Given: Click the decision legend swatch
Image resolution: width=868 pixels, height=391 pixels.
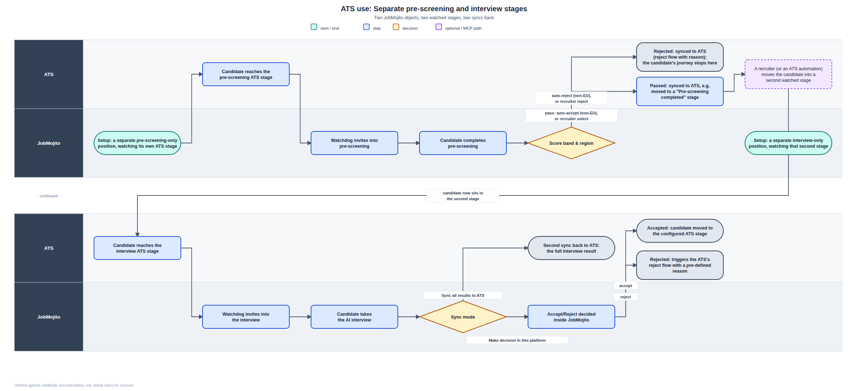Looking at the screenshot, I should coord(396,27).
